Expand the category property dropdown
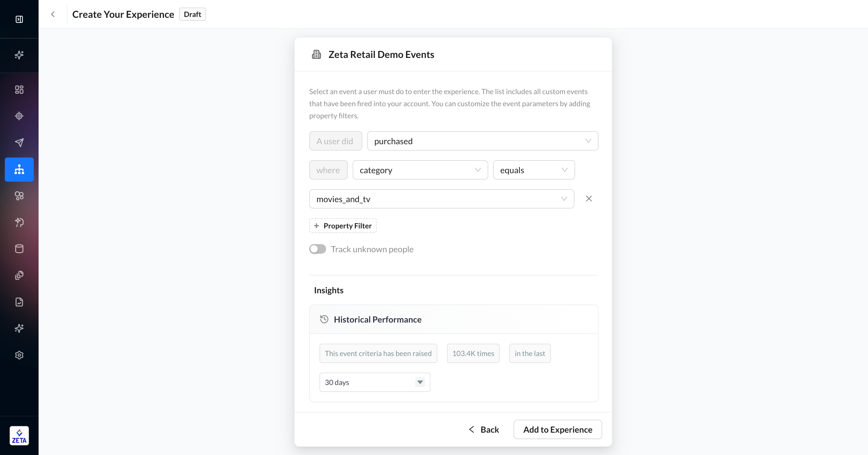The height and width of the screenshot is (455, 868). (420, 170)
